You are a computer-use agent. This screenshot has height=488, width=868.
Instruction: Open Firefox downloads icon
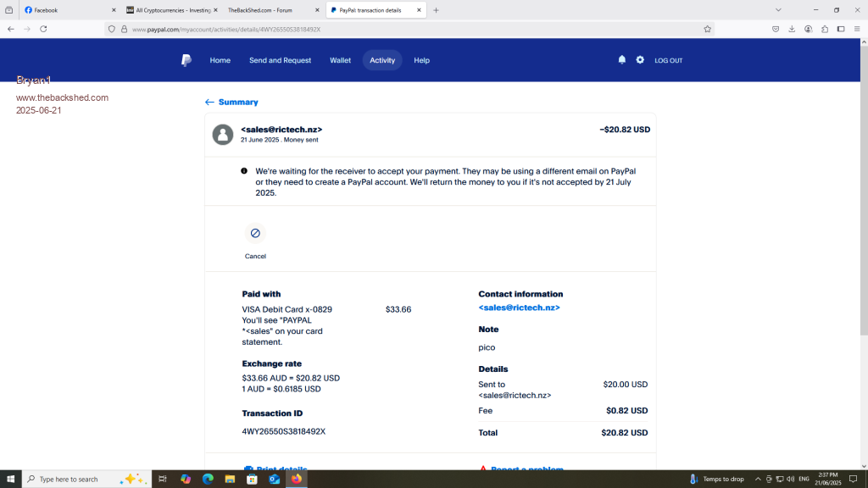click(x=792, y=29)
